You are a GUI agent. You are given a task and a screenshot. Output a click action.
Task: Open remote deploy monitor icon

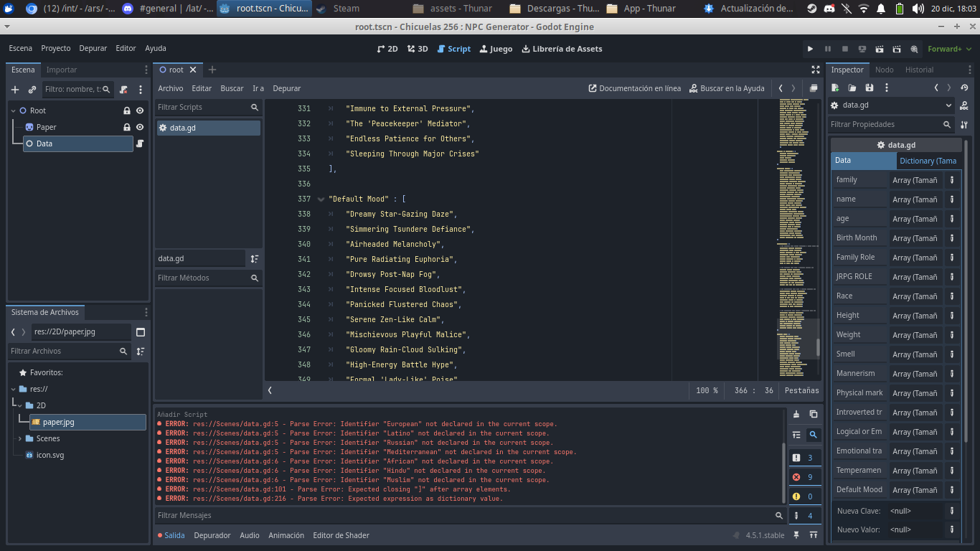point(862,49)
